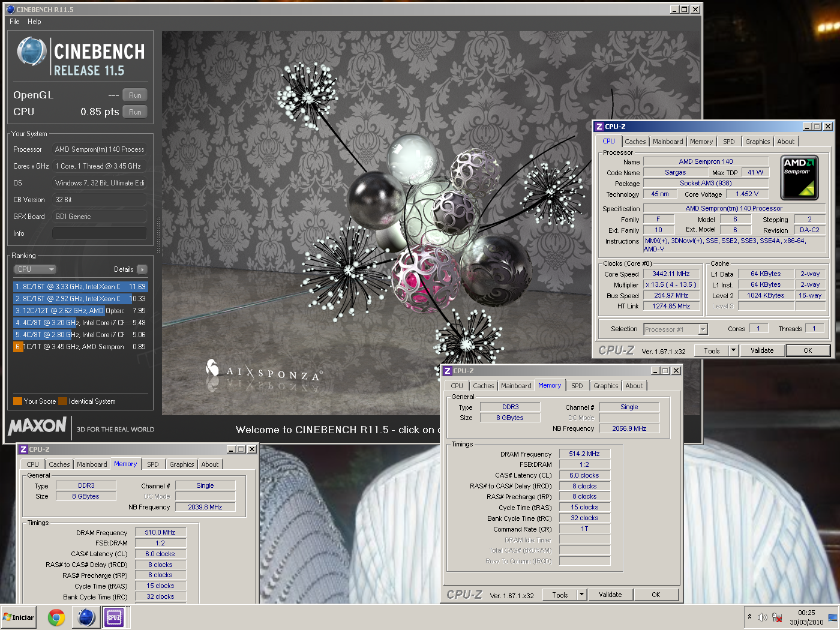Select ranking row 8C/16T @ 3.33 GHz Intel Xeon

pos(80,287)
